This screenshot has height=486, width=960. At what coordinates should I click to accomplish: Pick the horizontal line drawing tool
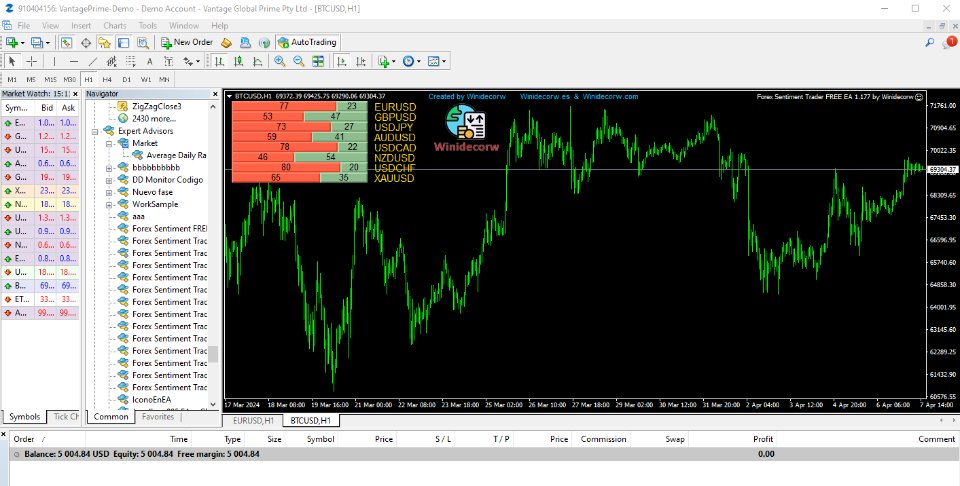[73, 61]
